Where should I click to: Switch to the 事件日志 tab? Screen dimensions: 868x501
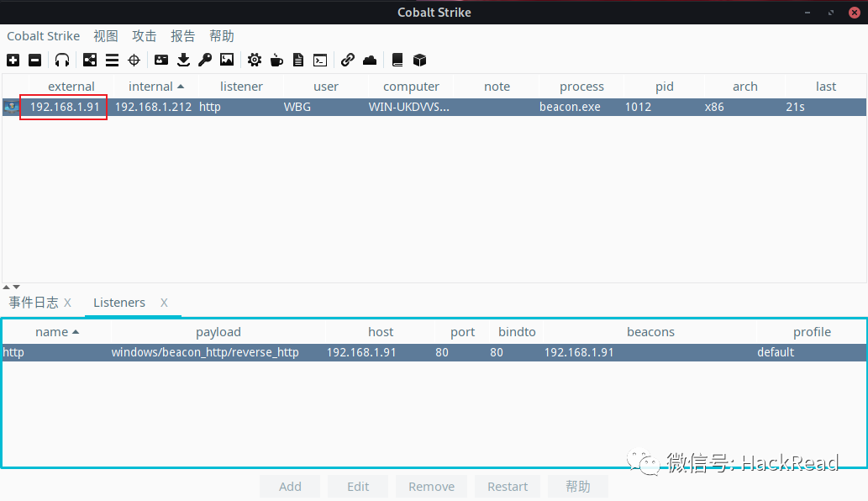34,303
